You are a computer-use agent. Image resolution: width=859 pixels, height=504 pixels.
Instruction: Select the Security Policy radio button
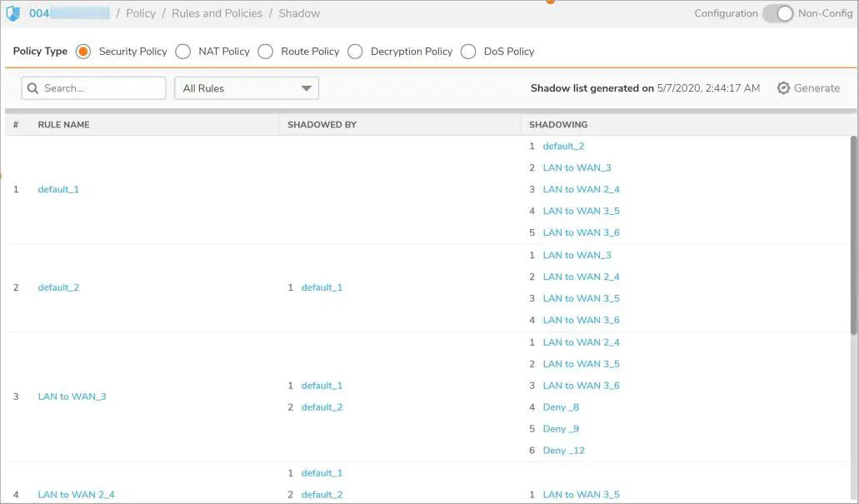83,52
